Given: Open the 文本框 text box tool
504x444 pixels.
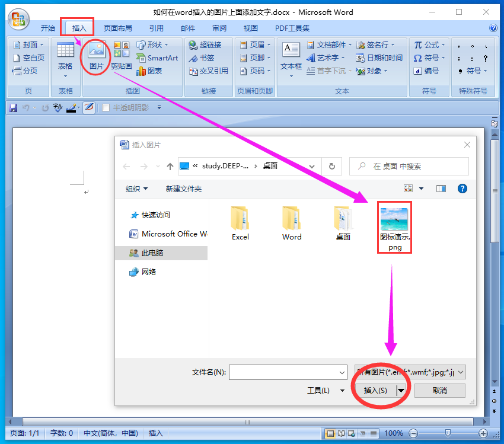Looking at the screenshot, I should tap(291, 59).
